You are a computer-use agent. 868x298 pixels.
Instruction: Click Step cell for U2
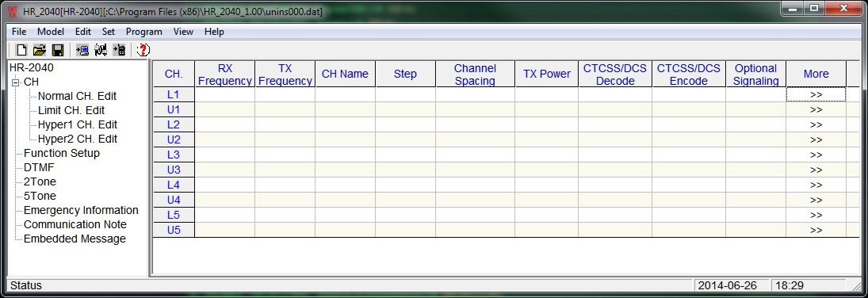(x=406, y=139)
